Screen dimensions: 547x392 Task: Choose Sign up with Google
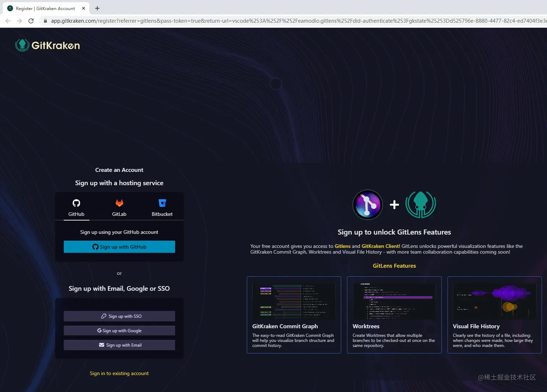tap(119, 331)
